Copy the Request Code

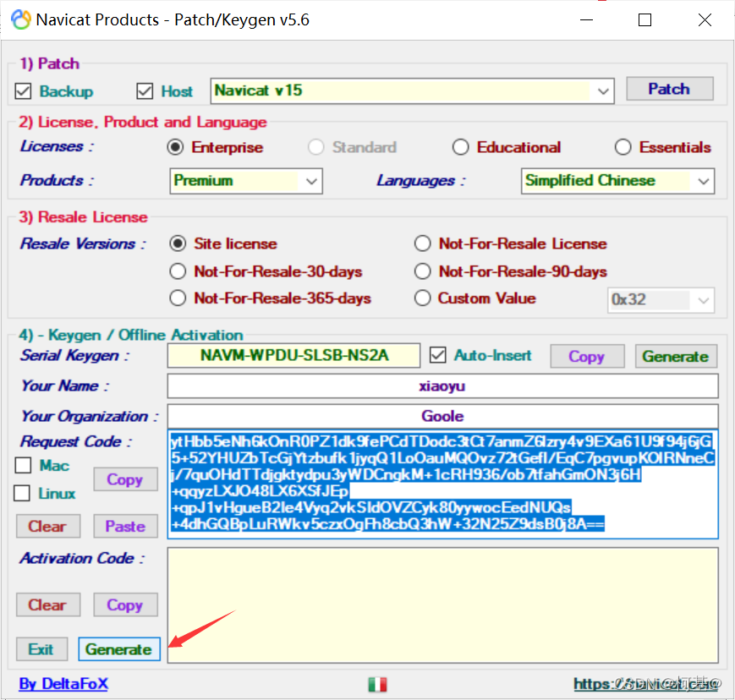(x=125, y=479)
